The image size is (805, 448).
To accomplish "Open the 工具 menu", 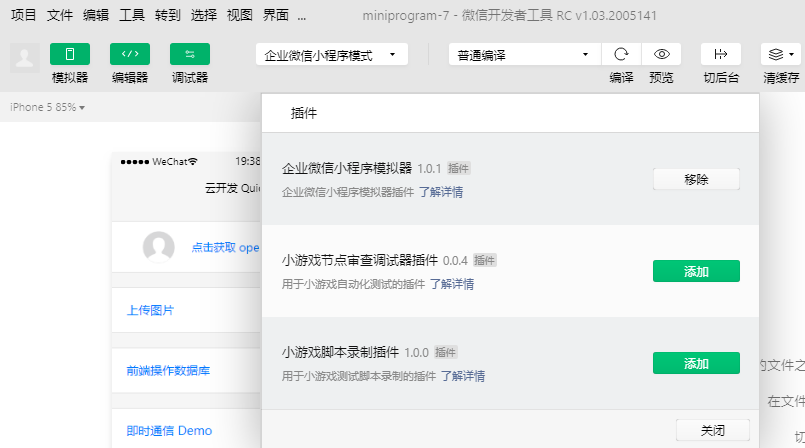I will (131, 15).
